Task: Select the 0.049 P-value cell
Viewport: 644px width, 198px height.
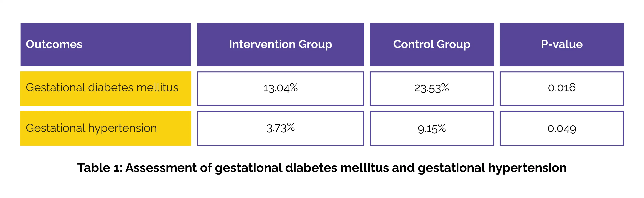Action: click(561, 129)
